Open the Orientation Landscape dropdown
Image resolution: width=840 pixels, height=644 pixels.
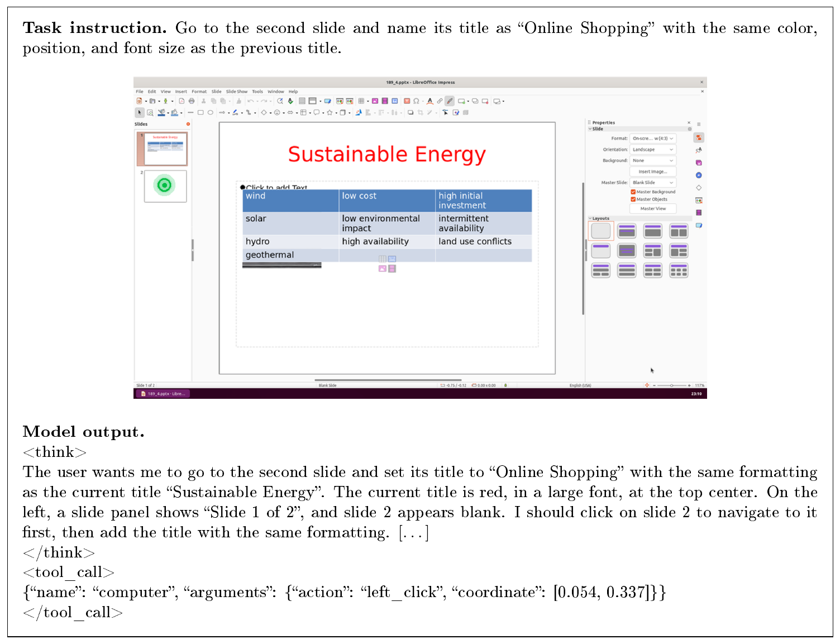653,150
